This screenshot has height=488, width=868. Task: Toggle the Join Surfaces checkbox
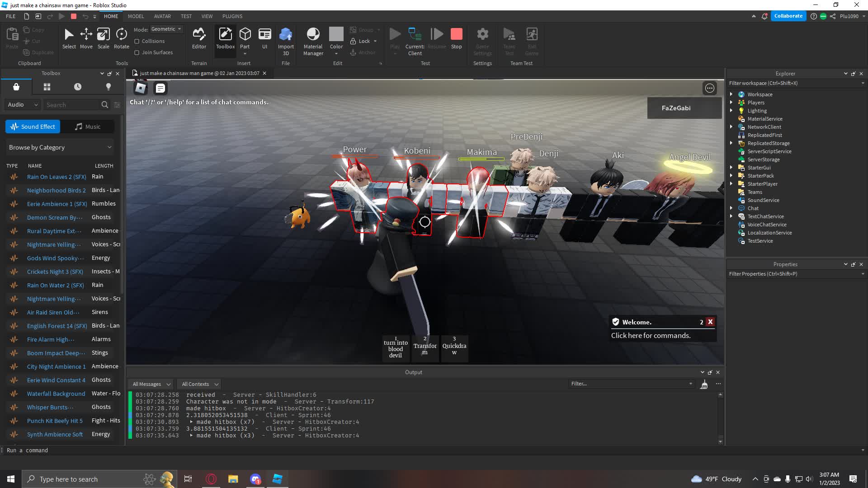[137, 52]
